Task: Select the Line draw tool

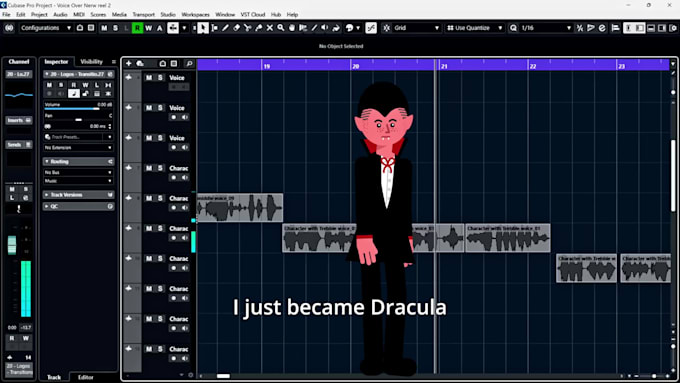Action: click(314, 28)
